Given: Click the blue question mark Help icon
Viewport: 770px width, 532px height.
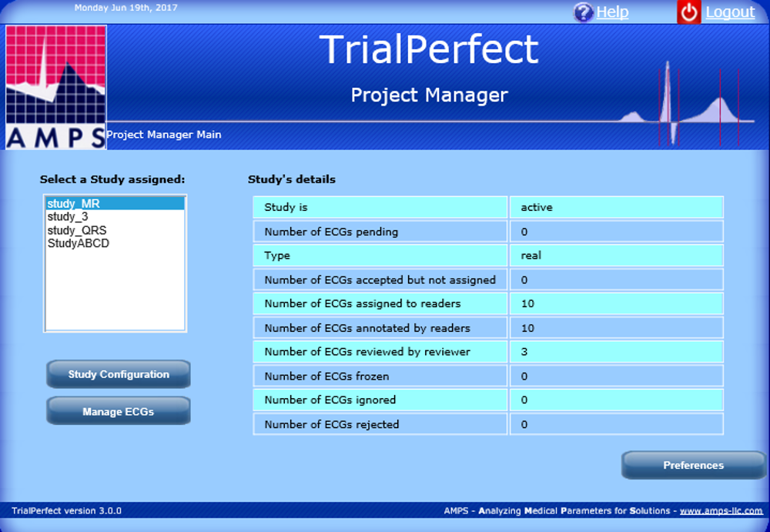Looking at the screenshot, I should (x=584, y=12).
